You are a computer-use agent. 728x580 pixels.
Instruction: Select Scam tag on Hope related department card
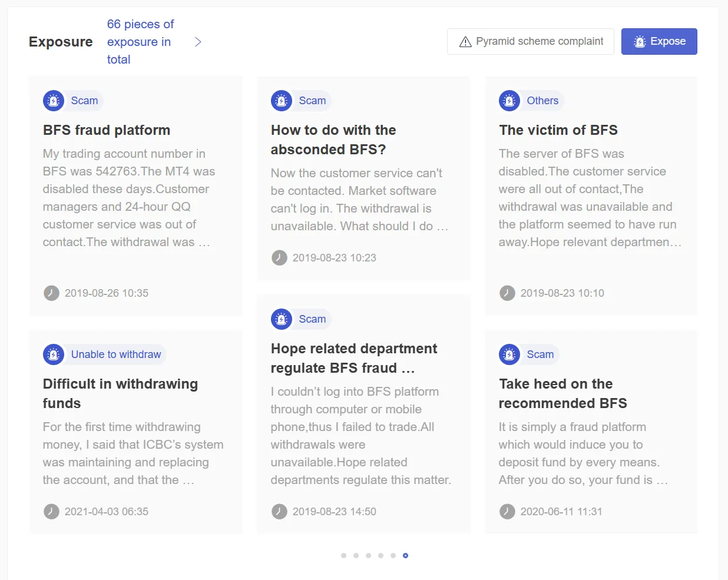[x=312, y=319]
